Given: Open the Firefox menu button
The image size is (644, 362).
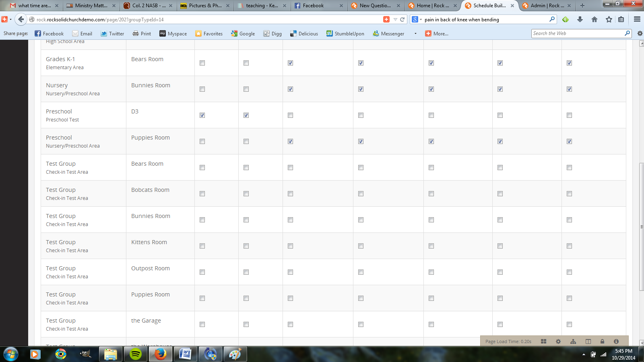Looking at the screenshot, I should [637, 19].
